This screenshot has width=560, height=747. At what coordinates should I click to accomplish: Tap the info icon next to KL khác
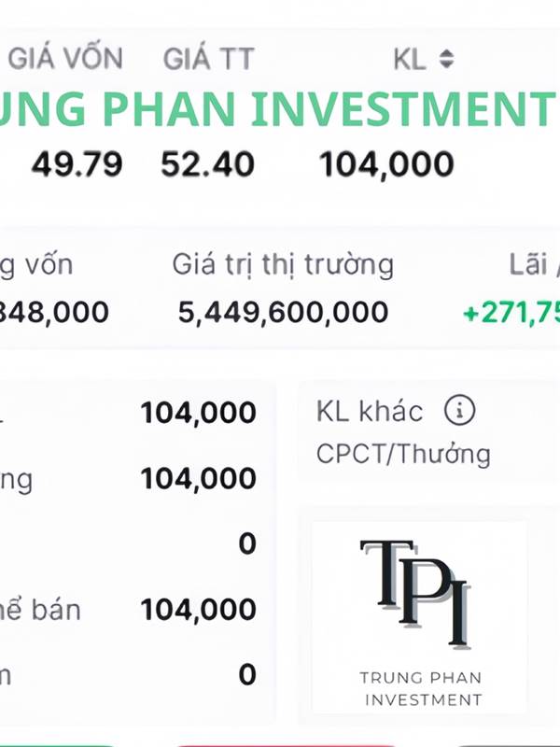[x=459, y=410]
